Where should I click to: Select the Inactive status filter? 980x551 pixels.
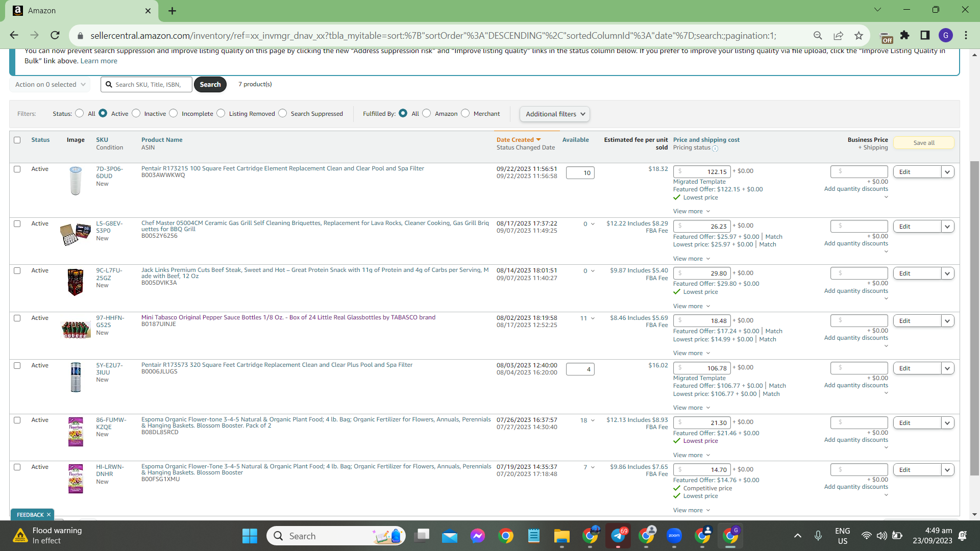click(x=136, y=113)
